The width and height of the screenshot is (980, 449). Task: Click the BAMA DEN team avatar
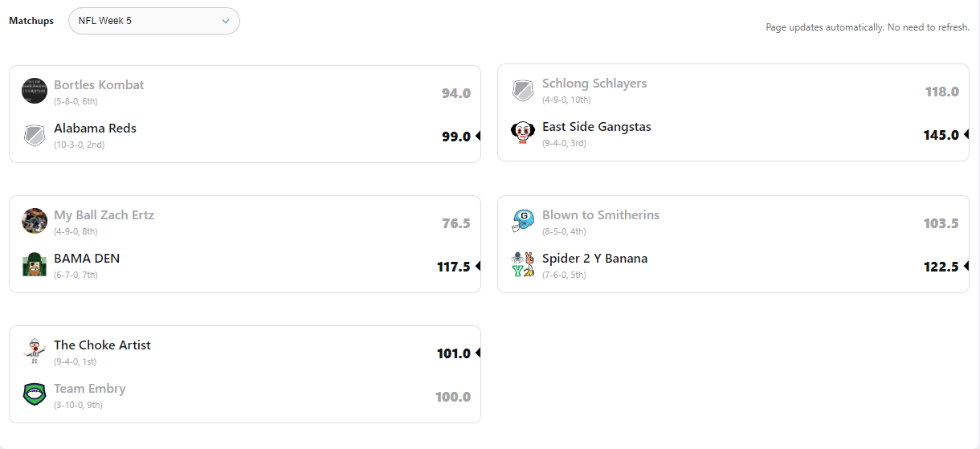click(x=35, y=264)
